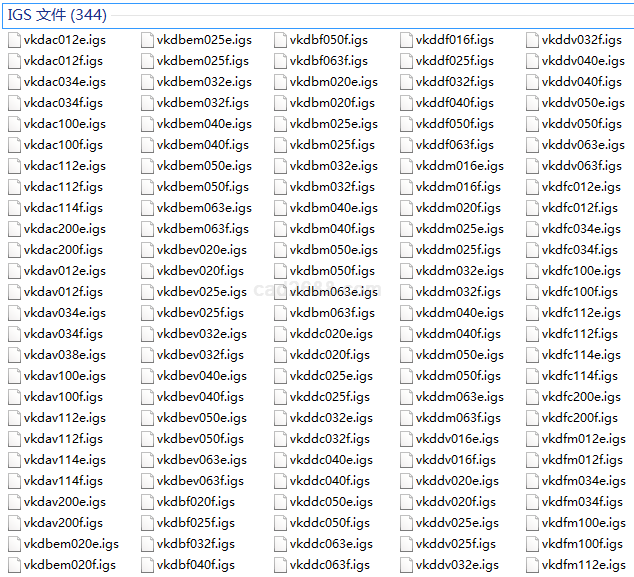Click the file icon for vkdav038e.igs
The width and height of the screenshot is (634, 577).
(x=14, y=355)
